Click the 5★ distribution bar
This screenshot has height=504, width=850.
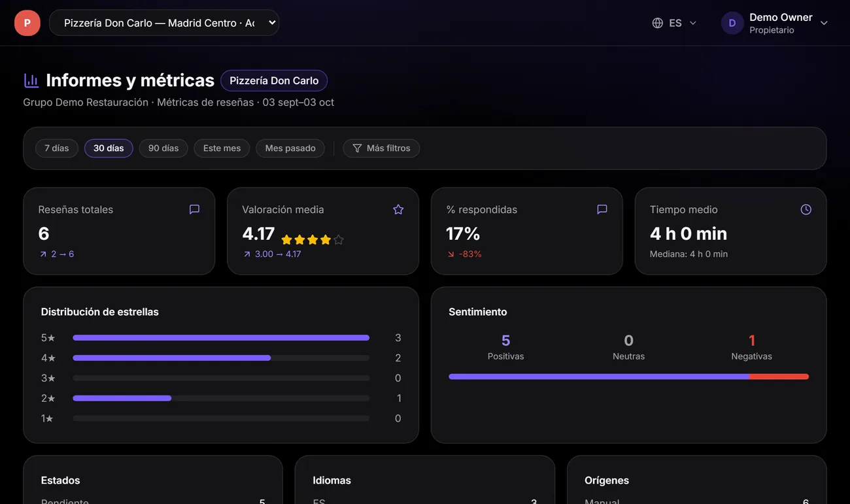(x=221, y=338)
